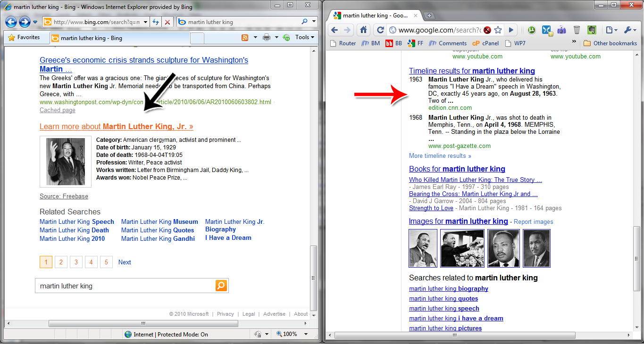
Task: Open IE recent pages dropdown arrow
Action: click(x=35, y=22)
